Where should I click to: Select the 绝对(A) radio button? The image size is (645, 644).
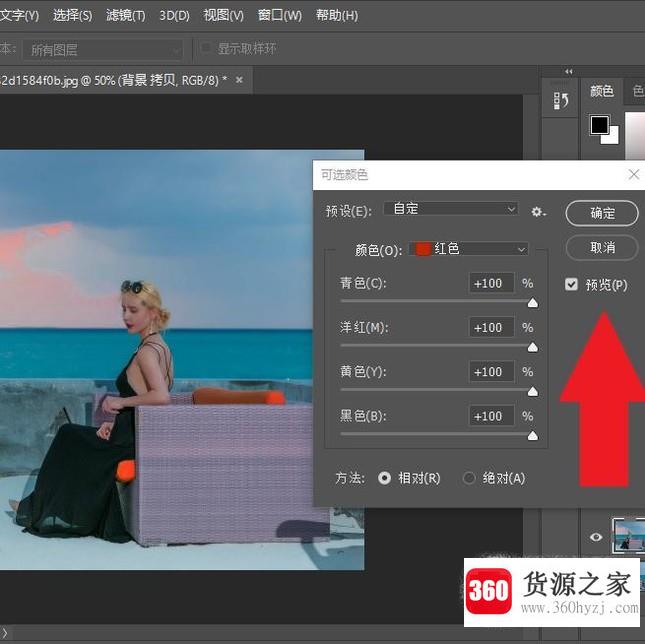(x=469, y=478)
